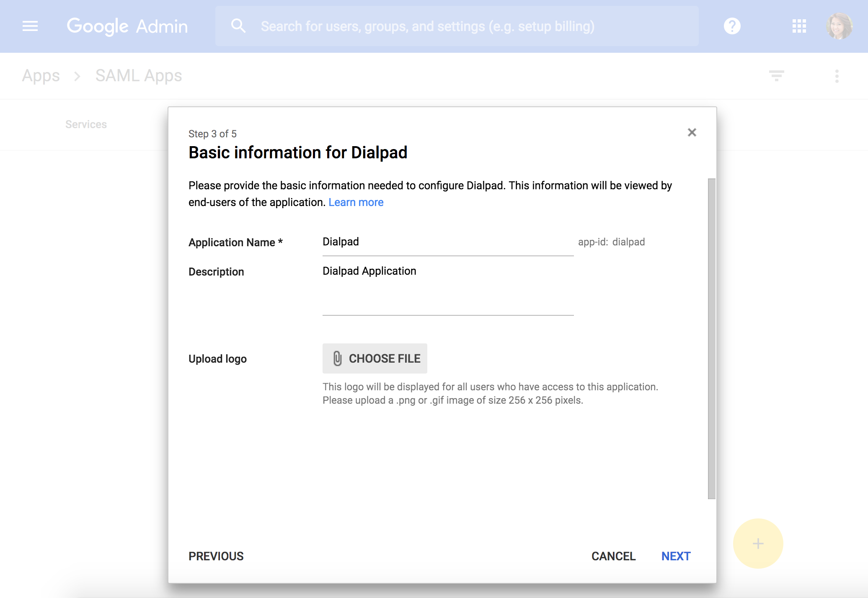
Task: Open the account profile avatar
Action: 839,26
